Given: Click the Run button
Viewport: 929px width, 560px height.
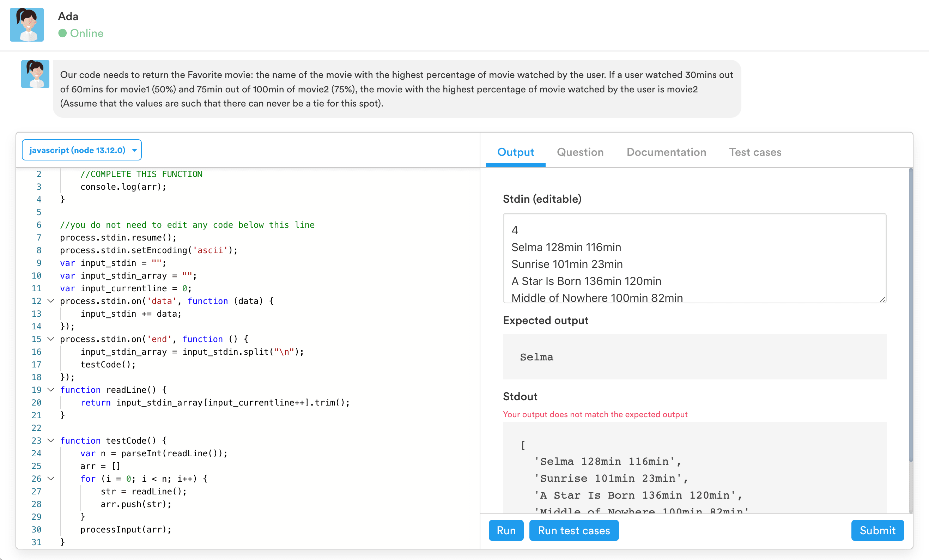Looking at the screenshot, I should 506,530.
